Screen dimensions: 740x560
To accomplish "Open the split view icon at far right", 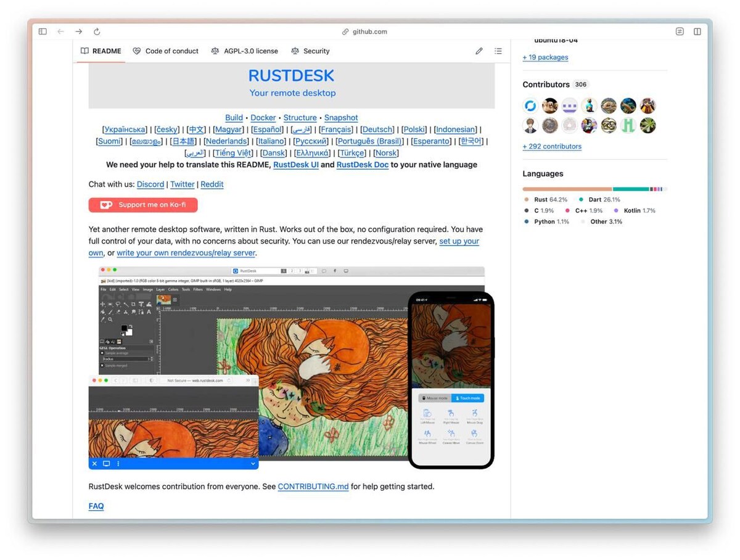I will click(697, 31).
